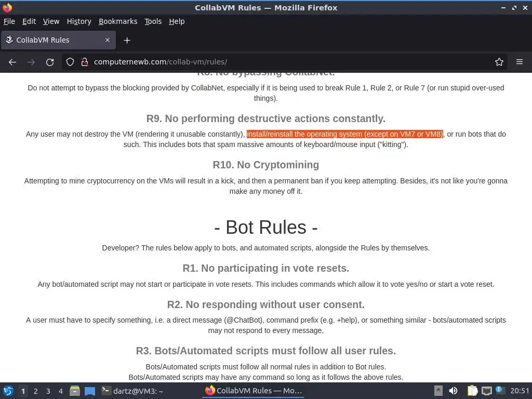This screenshot has height=399, width=532.
Task: Click the R10 No Cryptomining heading
Action: pos(266,165)
